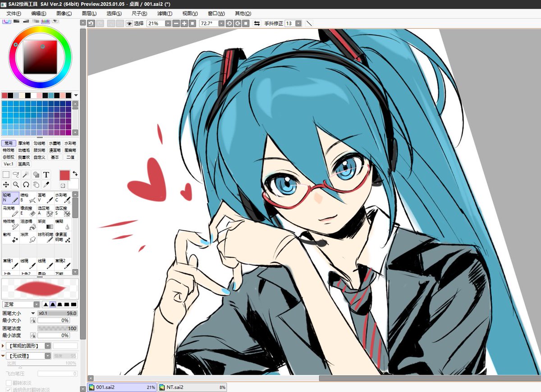The image size is (541, 392).
Task: Choose the 水彩笔 watercolor brush
Action: pos(63,198)
